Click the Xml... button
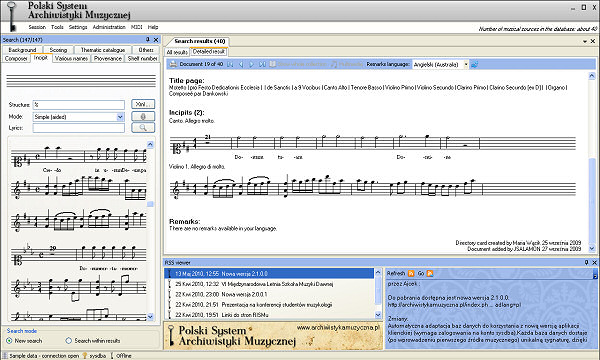 coord(143,104)
